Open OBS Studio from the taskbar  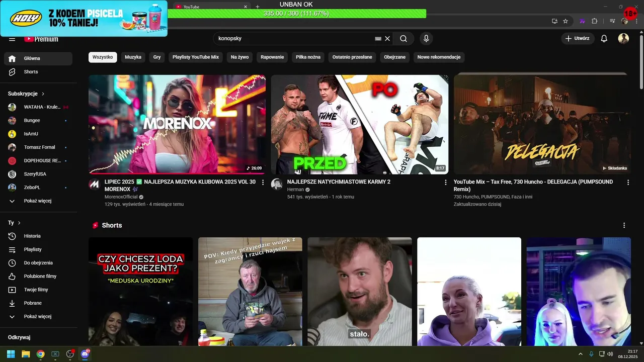pyautogui.click(x=70, y=354)
